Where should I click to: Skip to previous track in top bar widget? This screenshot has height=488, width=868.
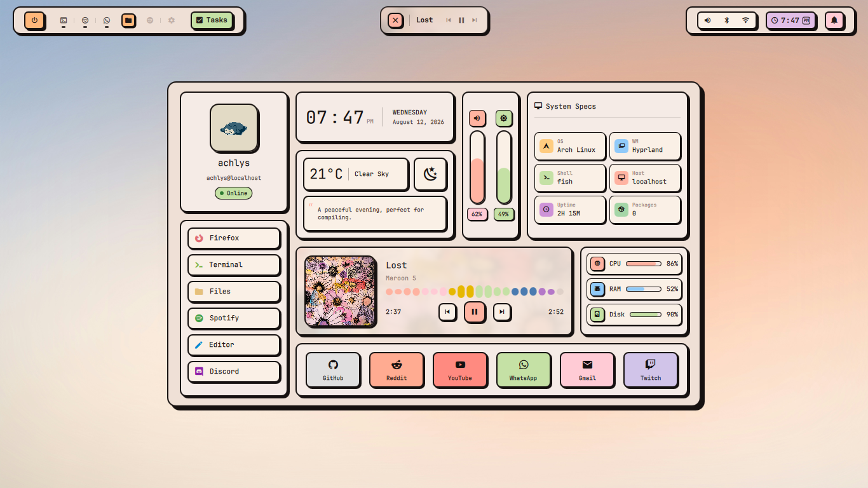point(449,20)
